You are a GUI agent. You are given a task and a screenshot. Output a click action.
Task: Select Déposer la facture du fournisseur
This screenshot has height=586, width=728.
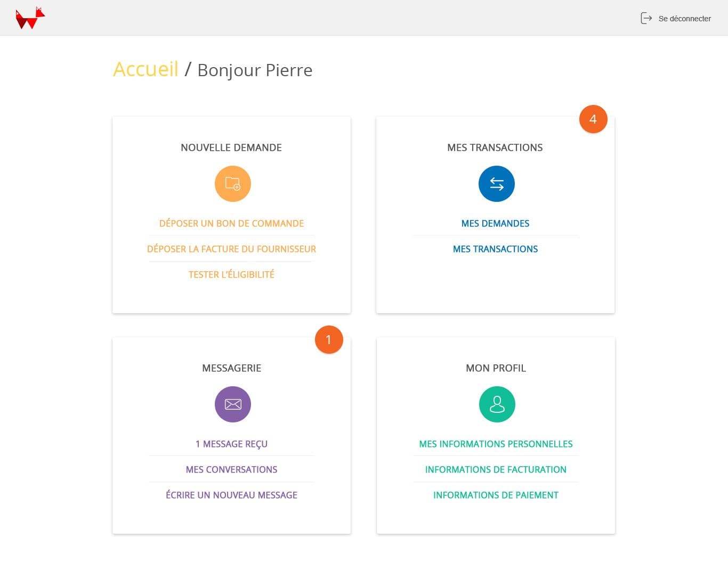231,249
